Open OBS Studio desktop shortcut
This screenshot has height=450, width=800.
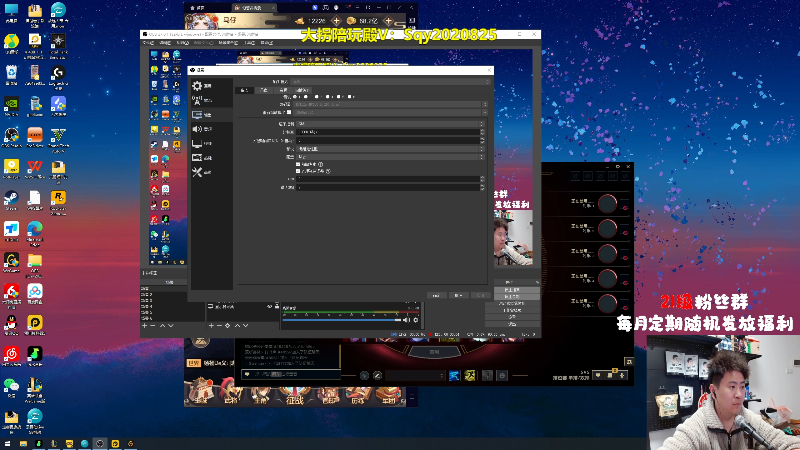click(x=11, y=136)
